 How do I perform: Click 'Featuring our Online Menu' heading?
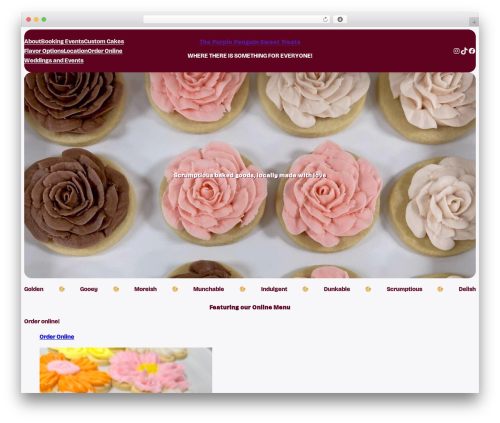point(250,307)
